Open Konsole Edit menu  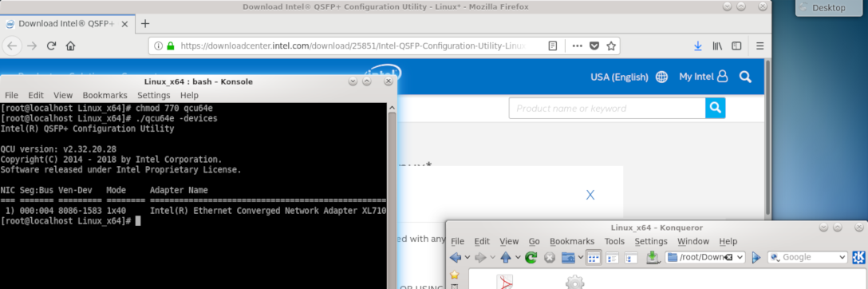pos(36,95)
